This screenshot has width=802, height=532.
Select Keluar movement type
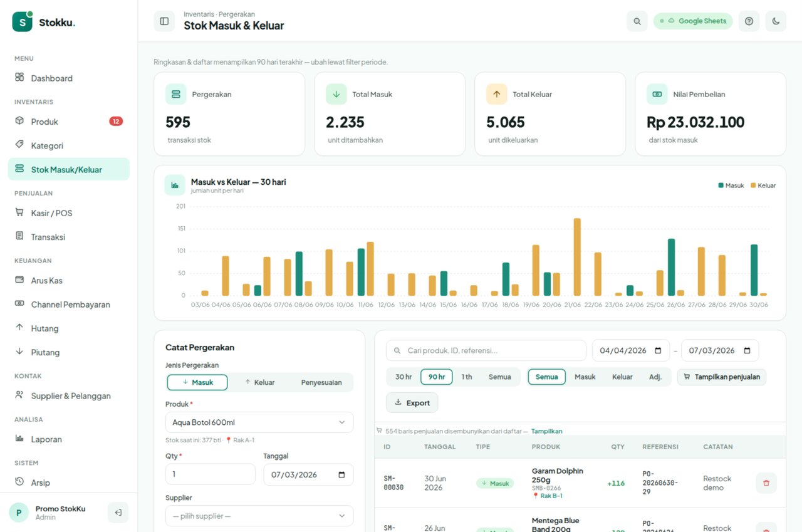pyautogui.click(x=259, y=382)
